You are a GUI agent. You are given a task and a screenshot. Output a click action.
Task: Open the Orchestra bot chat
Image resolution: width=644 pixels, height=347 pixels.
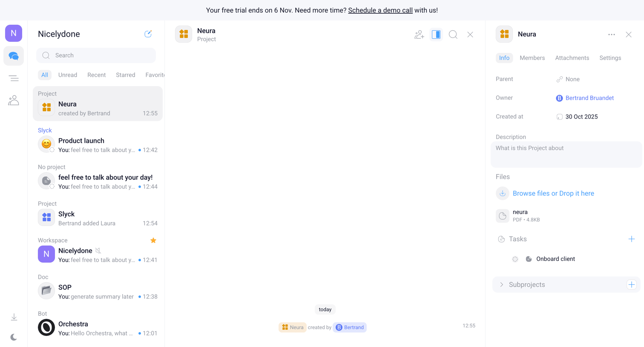(x=98, y=324)
